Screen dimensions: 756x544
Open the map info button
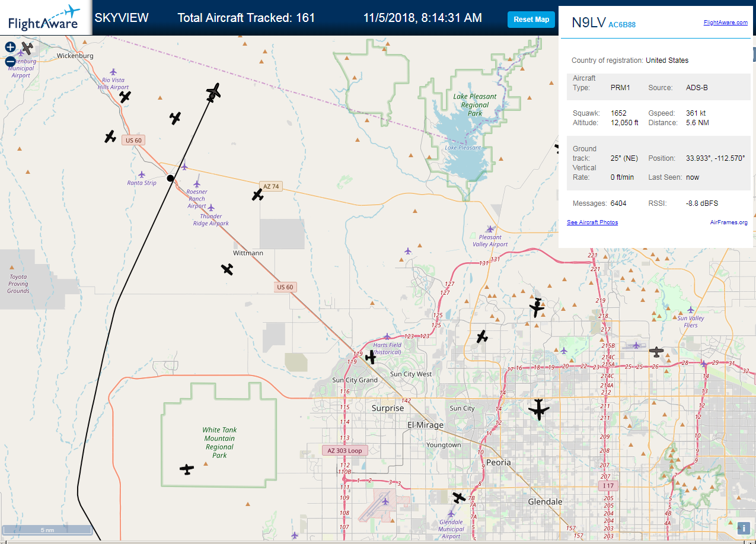[x=744, y=528]
